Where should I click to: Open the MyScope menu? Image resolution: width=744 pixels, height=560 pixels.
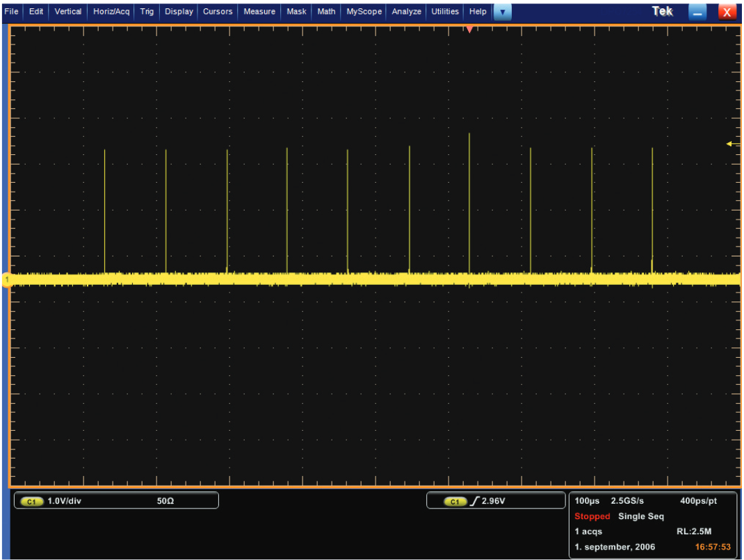click(363, 11)
